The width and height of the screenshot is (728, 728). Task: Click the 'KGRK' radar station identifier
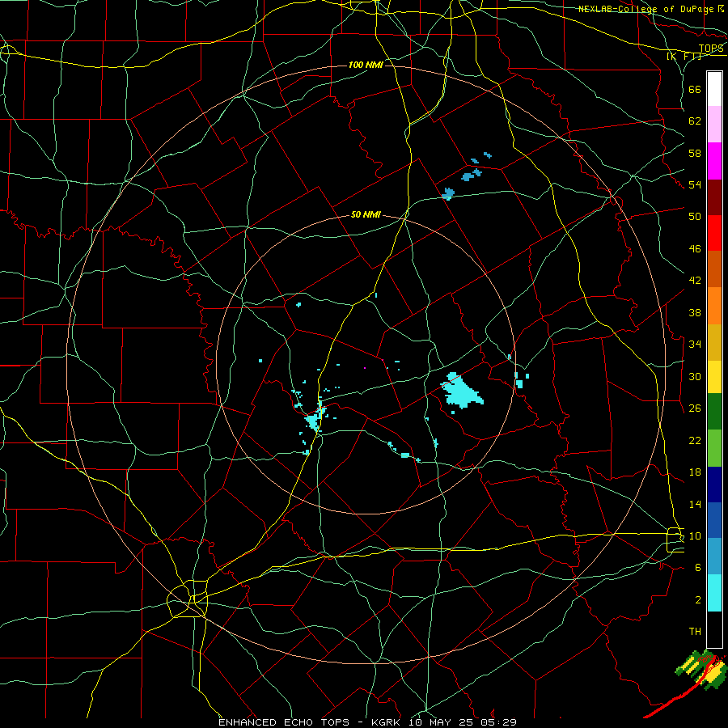[x=387, y=722]
